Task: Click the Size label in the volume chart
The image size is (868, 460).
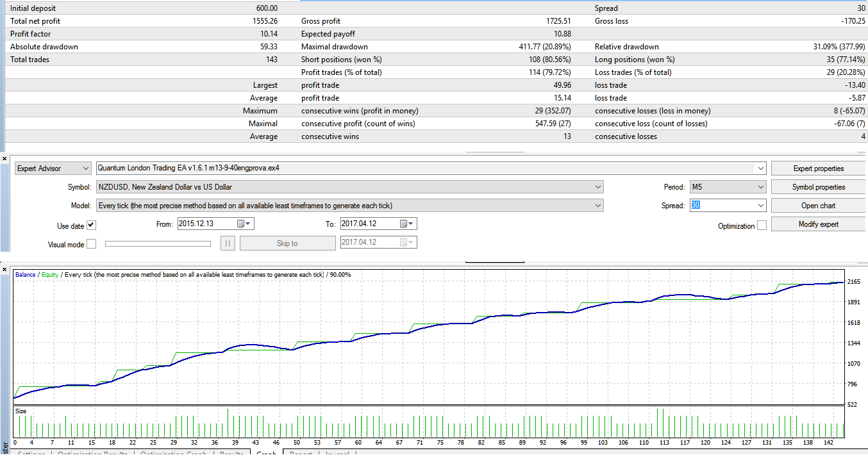Action: coord(21,411)
